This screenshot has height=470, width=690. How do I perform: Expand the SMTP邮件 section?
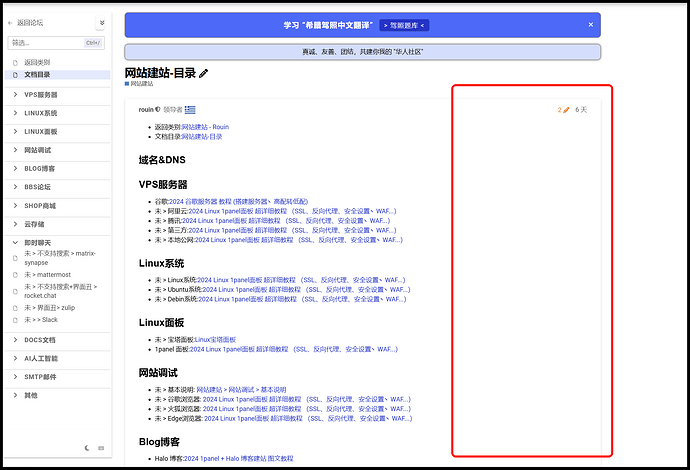pos(40,377)
